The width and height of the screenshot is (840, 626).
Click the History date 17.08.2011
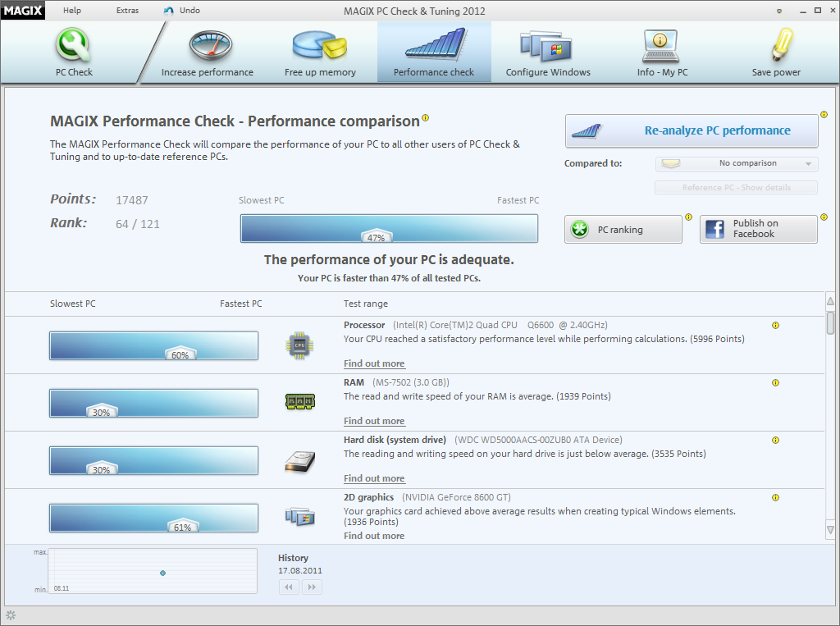point(300,571)
